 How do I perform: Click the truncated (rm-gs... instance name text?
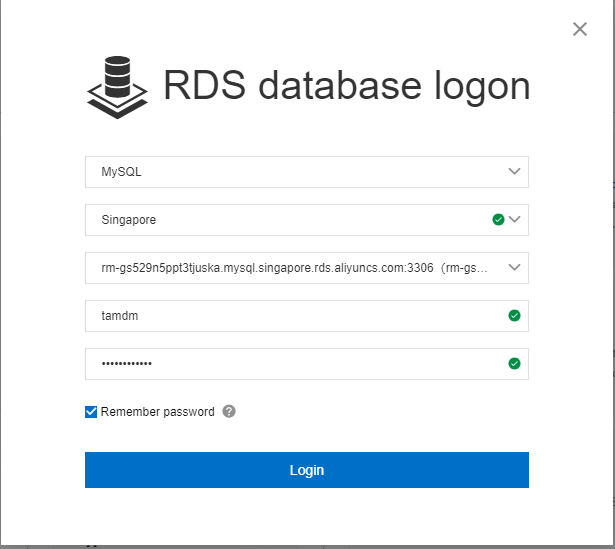(x=465, y=268)
